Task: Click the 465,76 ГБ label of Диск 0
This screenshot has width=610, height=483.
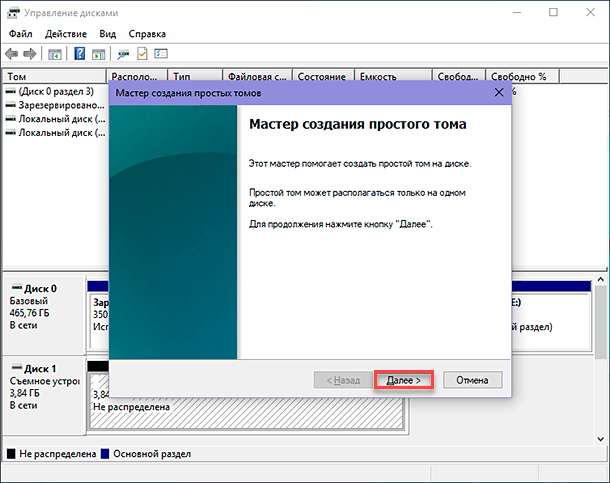Action: [30, 313]
